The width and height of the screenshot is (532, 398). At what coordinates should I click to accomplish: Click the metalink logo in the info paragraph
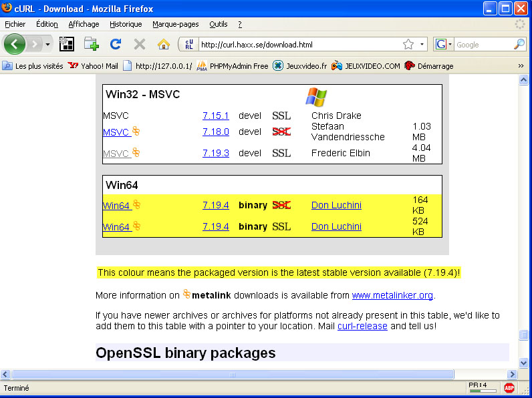(x=186, y=294)
